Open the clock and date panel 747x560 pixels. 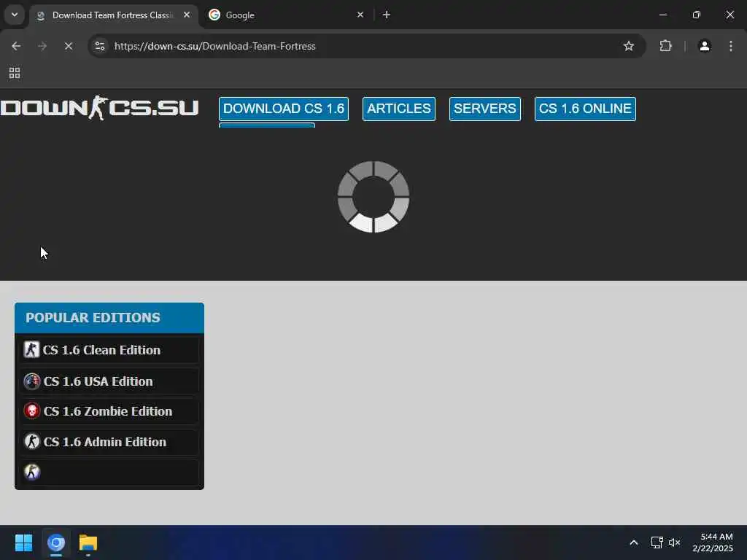713,542
